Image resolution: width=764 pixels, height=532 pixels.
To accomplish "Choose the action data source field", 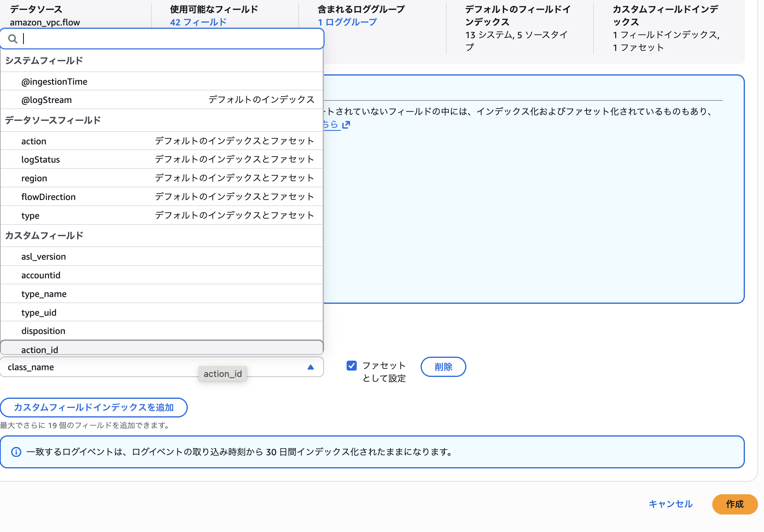I will (34, 141).
